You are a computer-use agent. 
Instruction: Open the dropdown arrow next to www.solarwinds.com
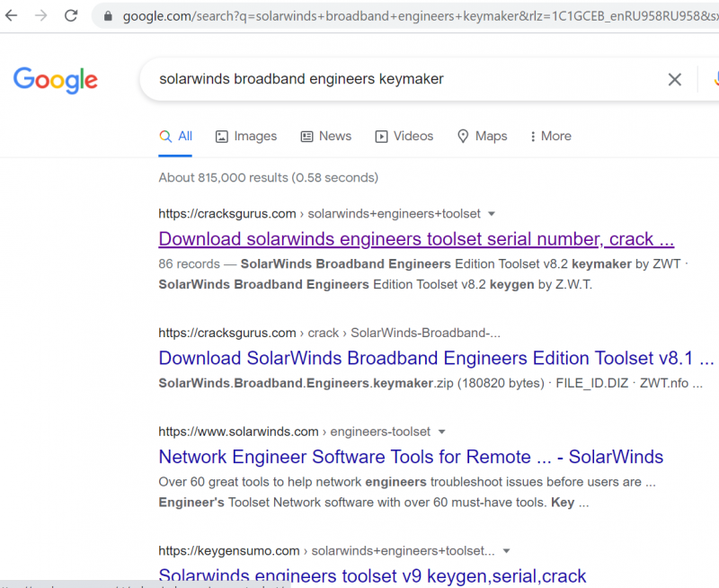tap(441, 432)
